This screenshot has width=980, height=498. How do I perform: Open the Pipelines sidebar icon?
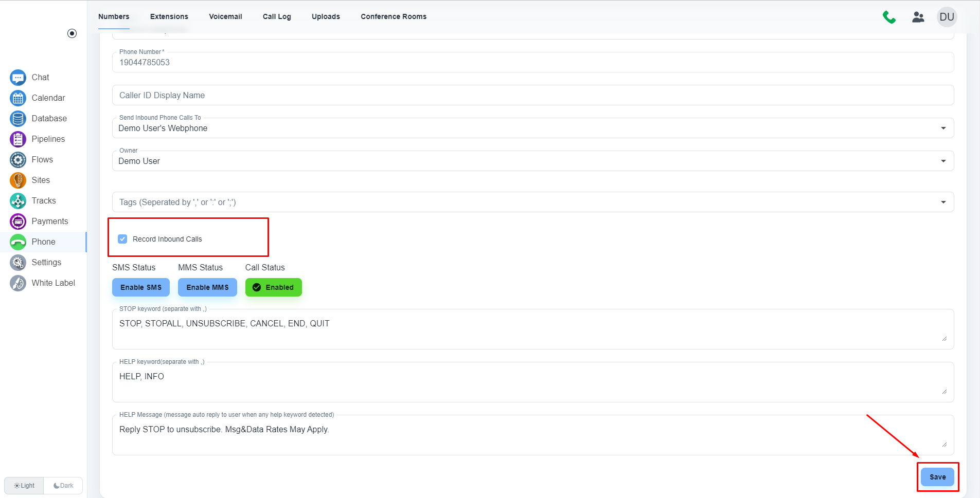[18, 139]
